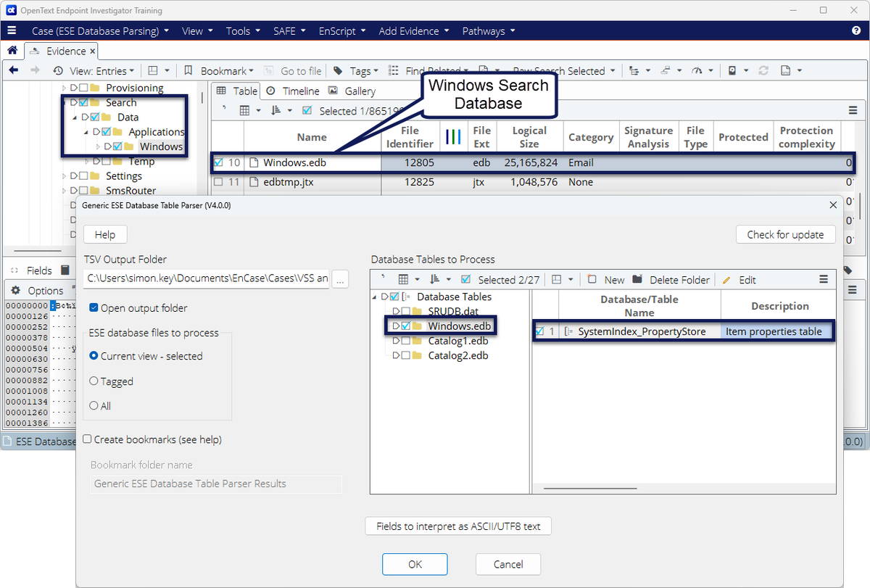Click the question-mark help icon in menu bar

click(x=856, y=31)
